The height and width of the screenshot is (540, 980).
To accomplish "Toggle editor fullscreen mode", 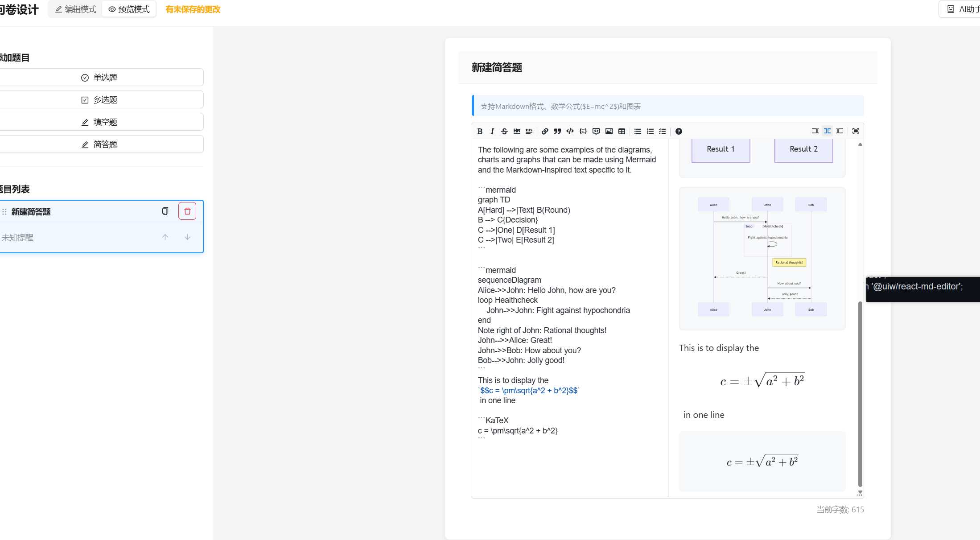I will [x=856, y=131].
